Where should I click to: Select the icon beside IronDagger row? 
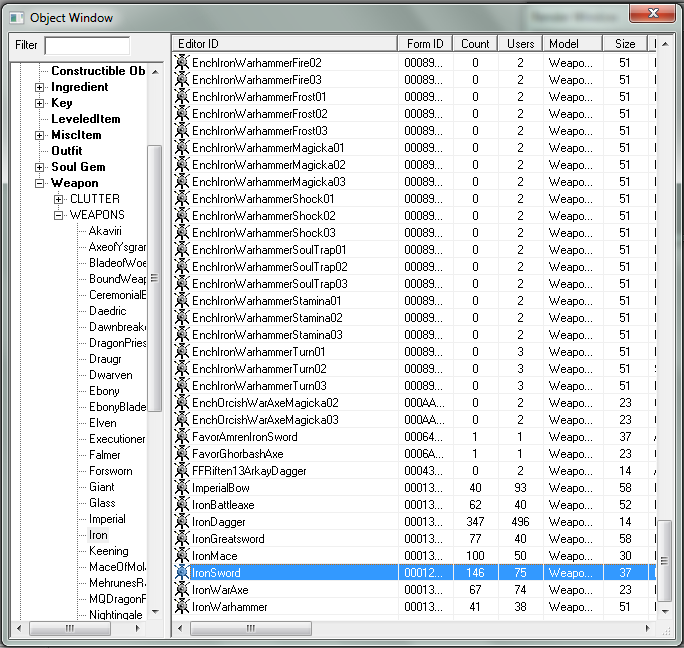(x=181, y=522)
